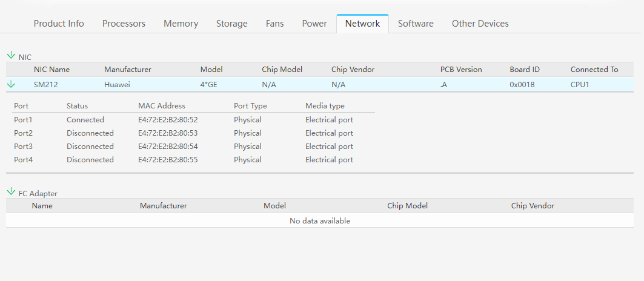Screen dimensions: 644x281
Task: Click the Connected status of Port1
Action: [85, 120]
